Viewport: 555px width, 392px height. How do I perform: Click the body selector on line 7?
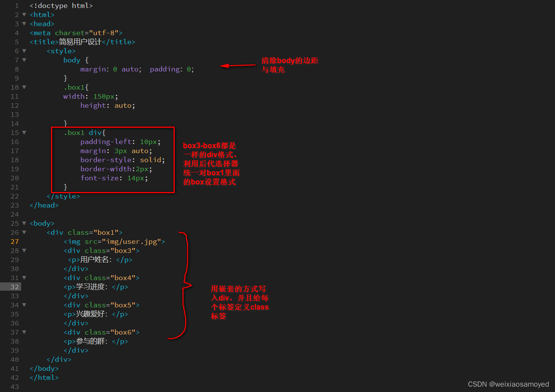pos(72,60)
